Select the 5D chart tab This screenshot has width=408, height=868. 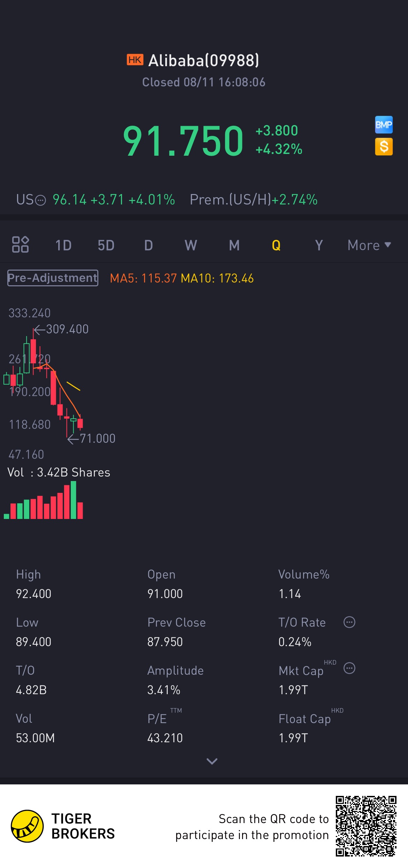pos(106,245)
